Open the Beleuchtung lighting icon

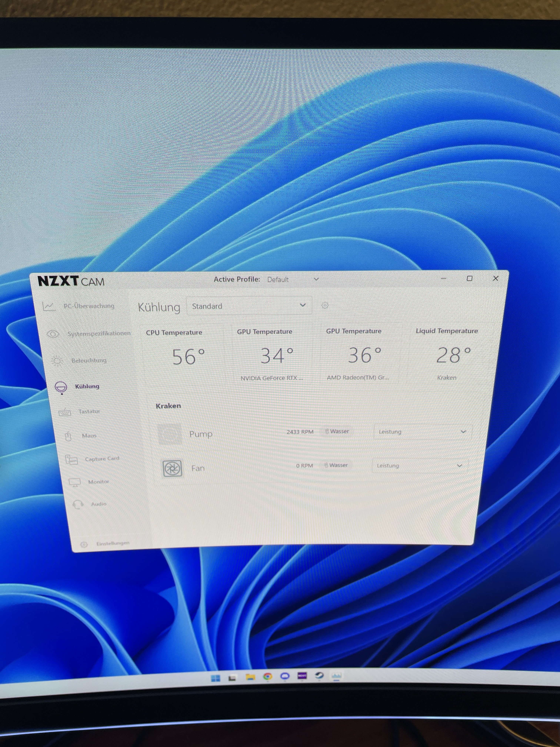(x=57, y=361)
